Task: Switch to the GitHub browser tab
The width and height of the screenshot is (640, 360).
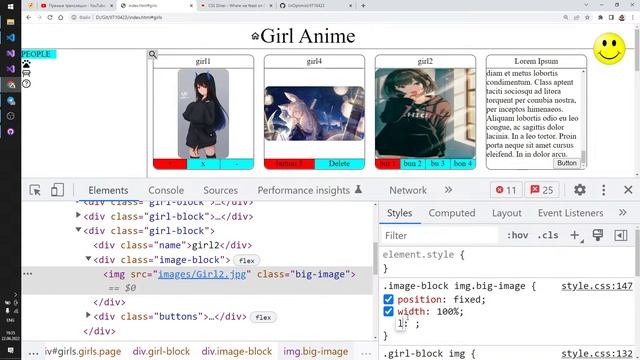Action: click(x=316, y=6)
